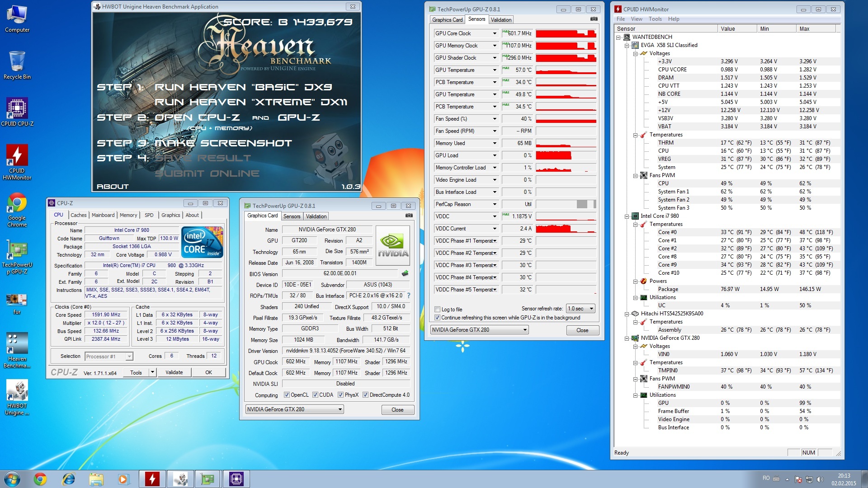Screen dimensions: 868x488
Task: Click the camera screenshot icon in GPU-Z Graphics Card window
Action: pos(409,216)
